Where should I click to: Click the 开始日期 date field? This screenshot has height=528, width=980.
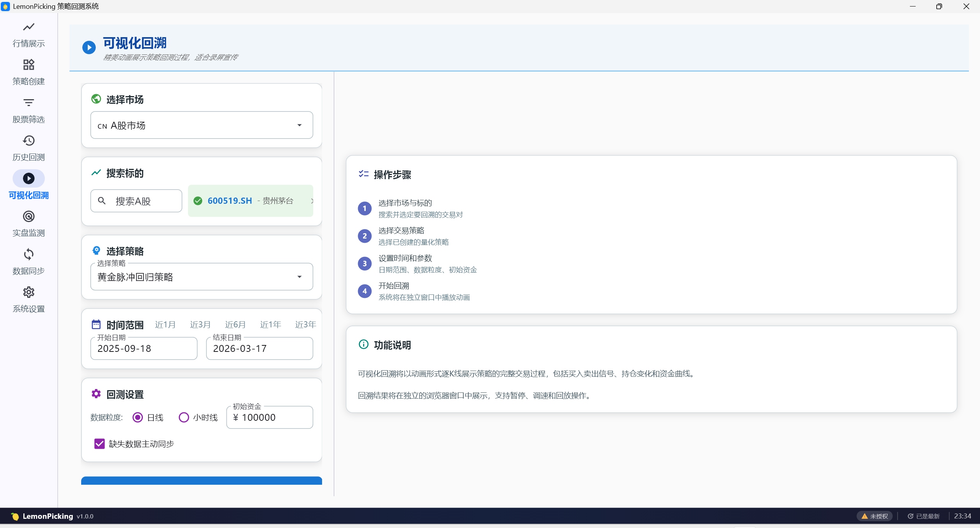[x=144, y=348]
